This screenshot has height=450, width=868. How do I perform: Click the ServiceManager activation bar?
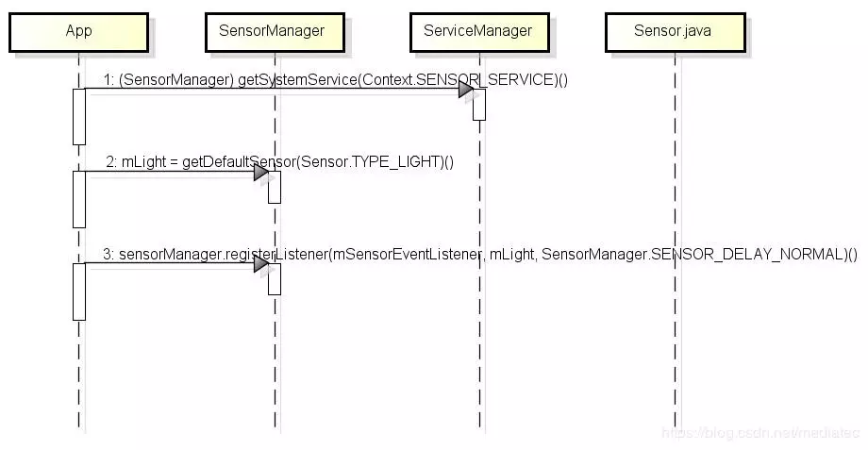coord(479,104)
